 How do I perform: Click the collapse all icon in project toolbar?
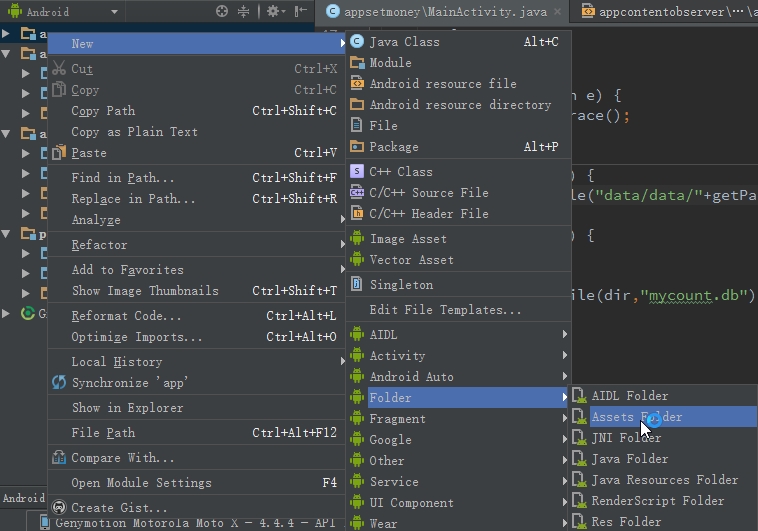[243, 11]
